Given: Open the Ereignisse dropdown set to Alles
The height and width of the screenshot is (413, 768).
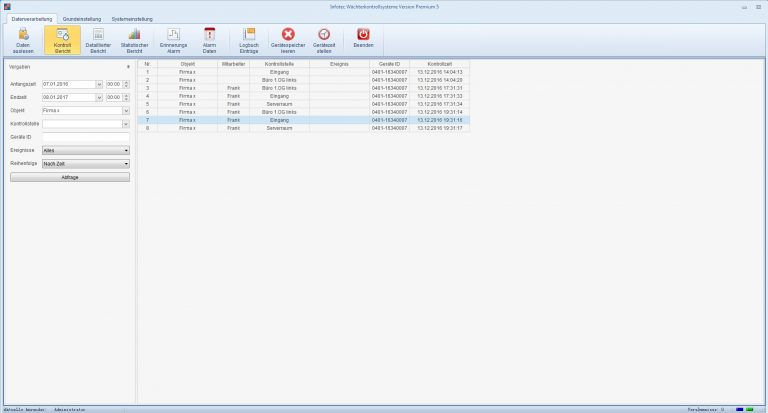Looking at the screenshot, I should point(126,150).
